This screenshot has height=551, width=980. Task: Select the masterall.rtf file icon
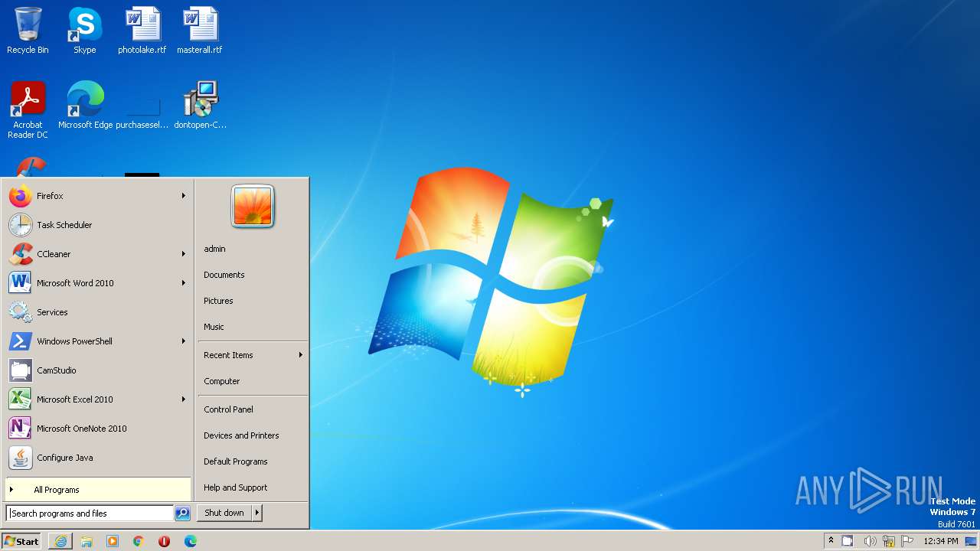click(199, 31)
